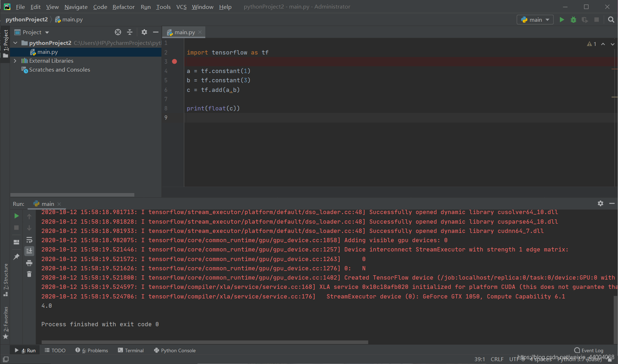Click restore layout icon in Run panel
The image size is (618, 364).
coord(16,242)
